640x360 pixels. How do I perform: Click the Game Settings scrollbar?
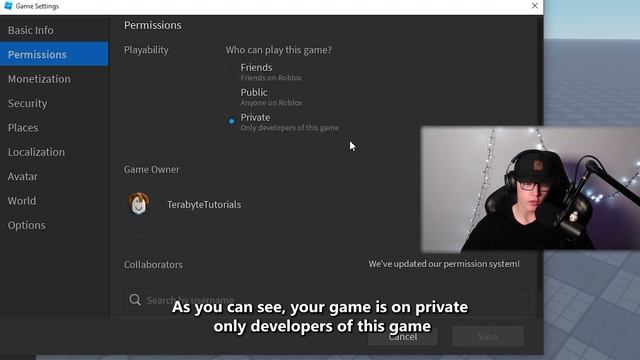pos(540,153)
